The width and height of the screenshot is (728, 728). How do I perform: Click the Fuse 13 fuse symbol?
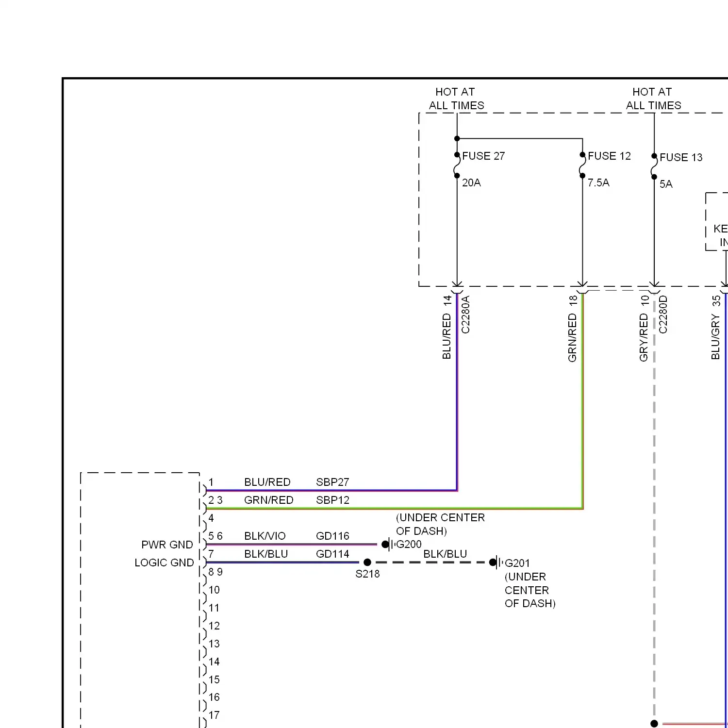[654, 166]
